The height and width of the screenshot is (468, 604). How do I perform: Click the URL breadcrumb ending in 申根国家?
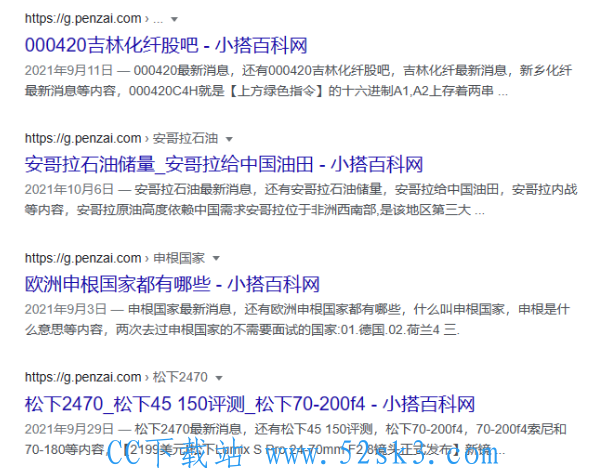click(x=115, y=258)
